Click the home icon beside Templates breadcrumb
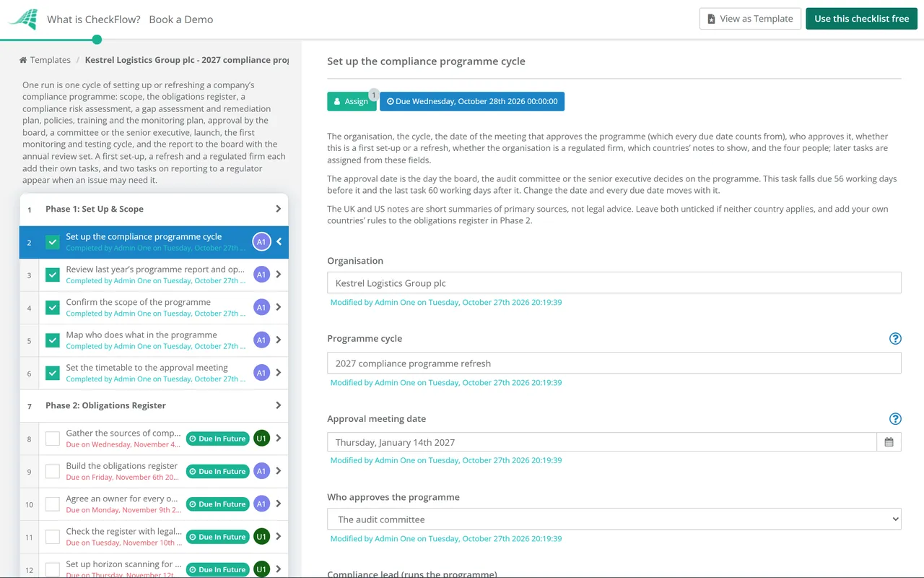This screenshot has height=578, width=924. point(23,60)
